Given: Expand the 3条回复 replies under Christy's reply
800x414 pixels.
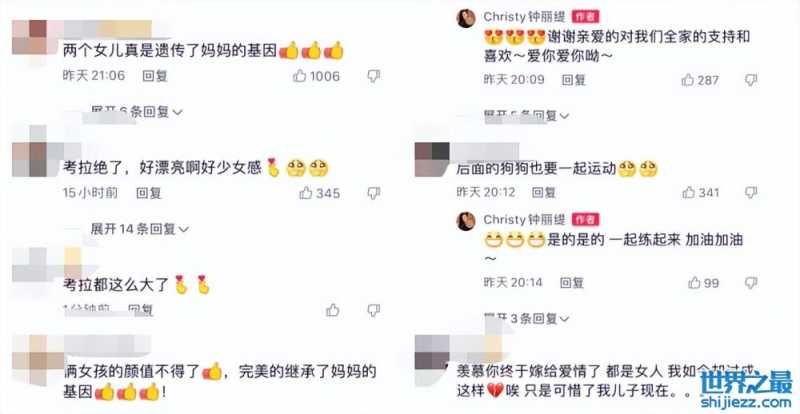Looking at the screenshot, I should tap(527, 319).
